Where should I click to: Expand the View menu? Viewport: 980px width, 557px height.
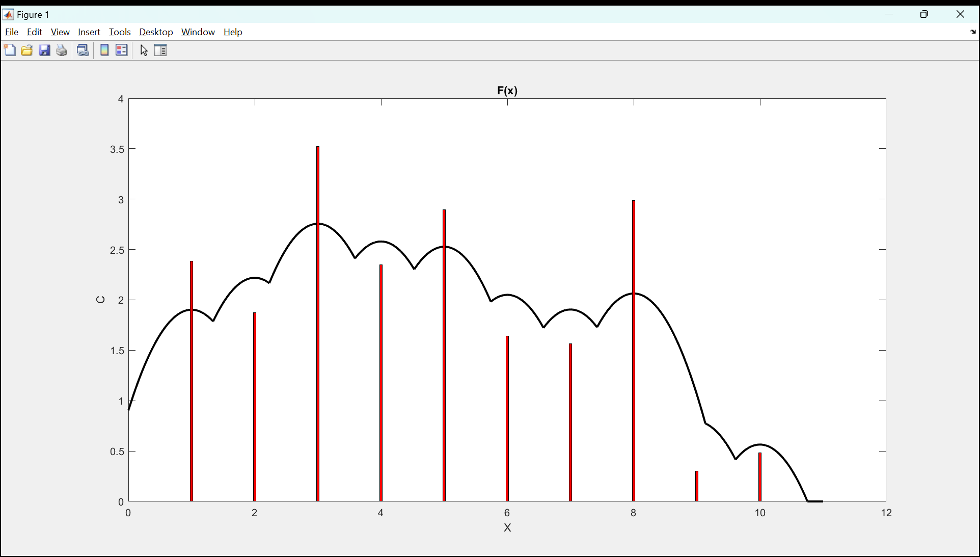[x=60, y=32]
